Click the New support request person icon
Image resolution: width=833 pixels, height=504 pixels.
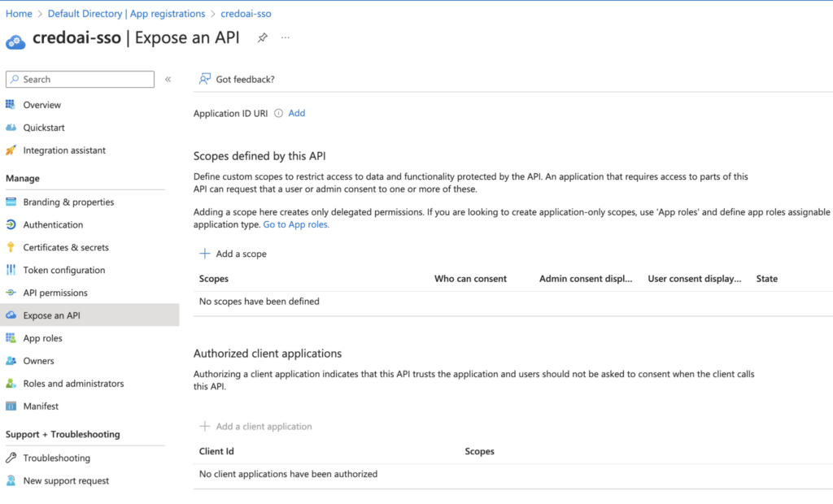click(11, 480)
